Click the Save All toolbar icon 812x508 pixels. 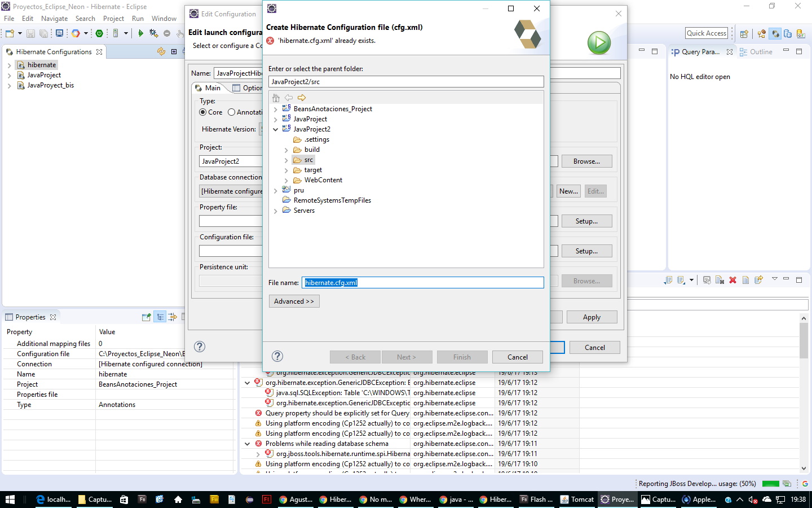(43, 33)
